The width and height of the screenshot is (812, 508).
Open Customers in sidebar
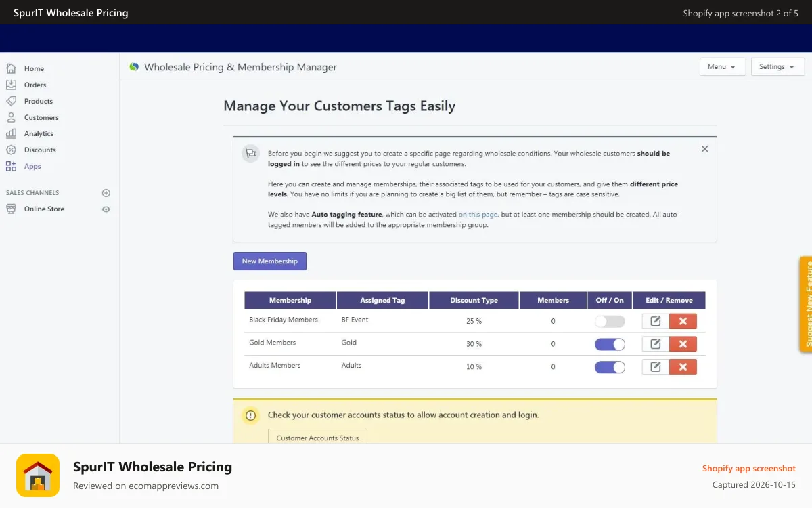(41, 117)
